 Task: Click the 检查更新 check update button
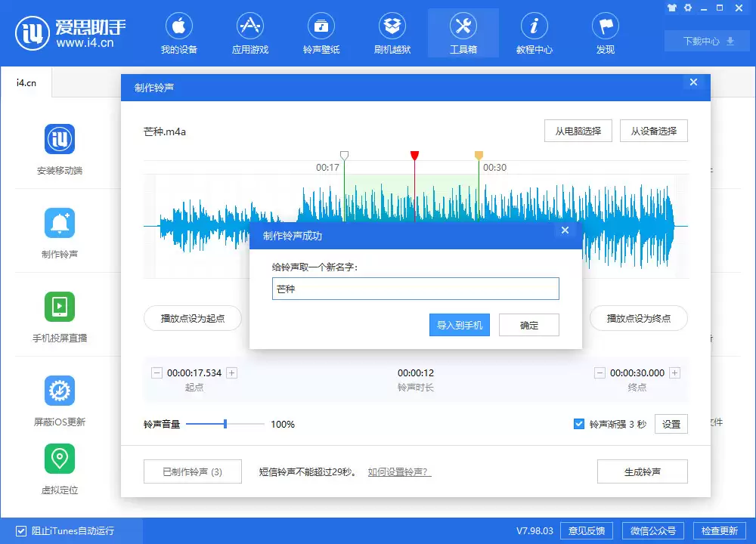coord(720,531)
